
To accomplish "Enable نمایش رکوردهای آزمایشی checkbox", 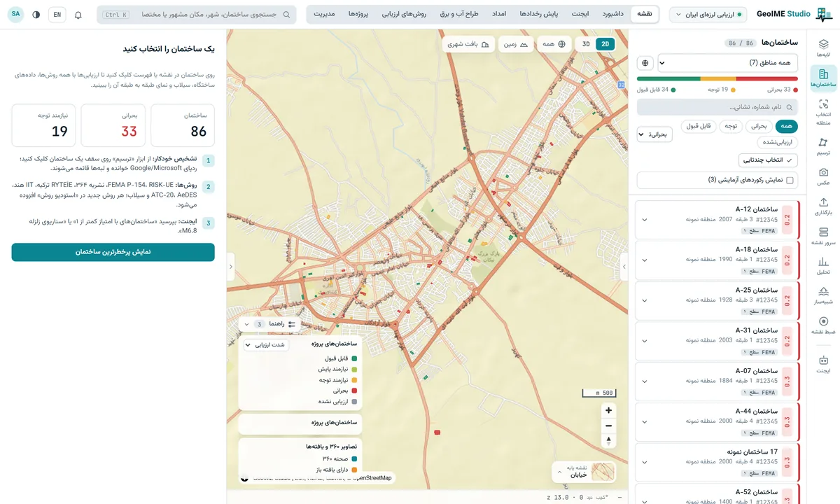I will 790,181.
